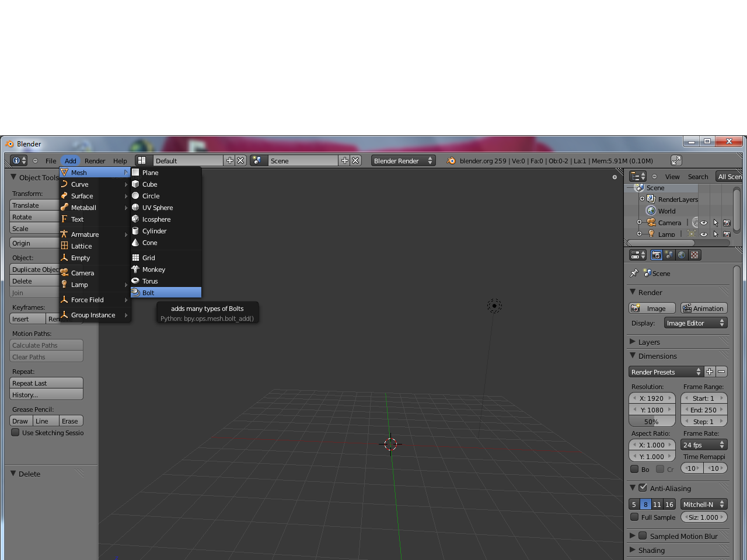Toggle Camera selectability arrow in outliner

point(715,223)
